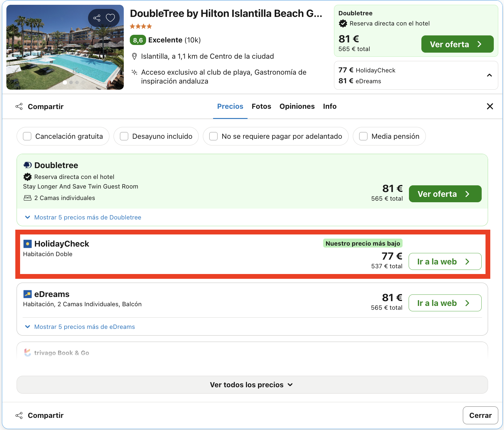Toggle the Media pensión checkbox
Screen dimensions: 504x430
tap(363, 136)
